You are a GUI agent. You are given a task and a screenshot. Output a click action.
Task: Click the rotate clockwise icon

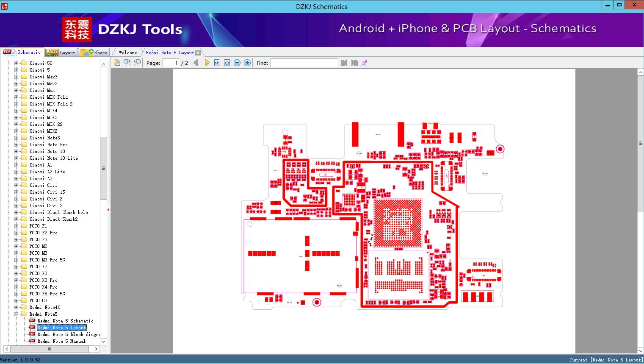tap(137, 63)
